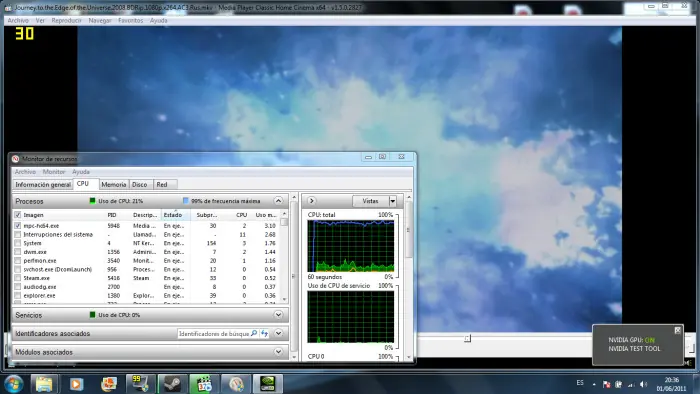
Task: Check the audiodg.exe process checkbox
Action: pyautogui.click(x=17, y=287)
